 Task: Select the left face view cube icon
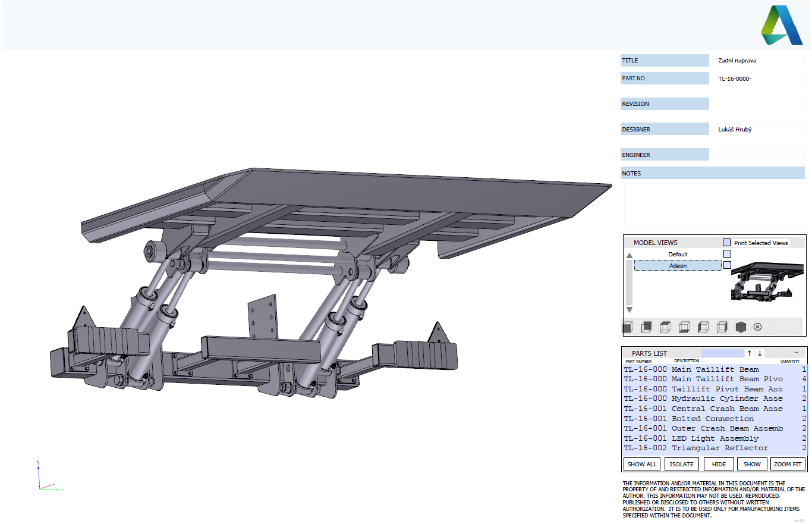703,327
